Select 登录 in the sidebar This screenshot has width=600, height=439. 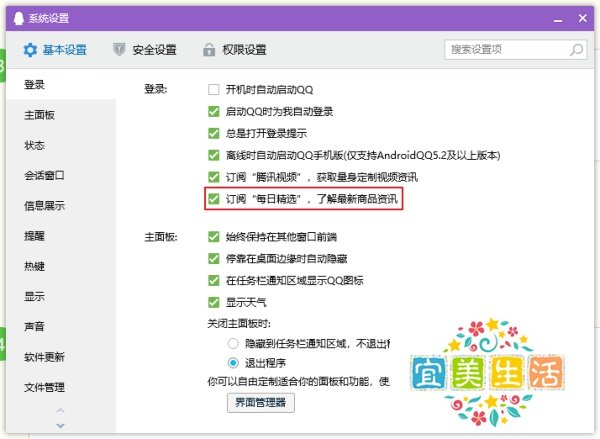[61, 84]
